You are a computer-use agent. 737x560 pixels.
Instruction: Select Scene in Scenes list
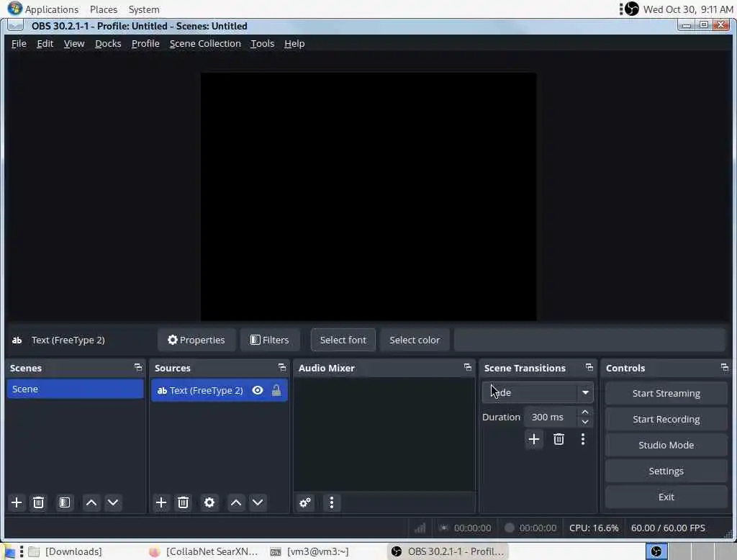pos(75,389)
